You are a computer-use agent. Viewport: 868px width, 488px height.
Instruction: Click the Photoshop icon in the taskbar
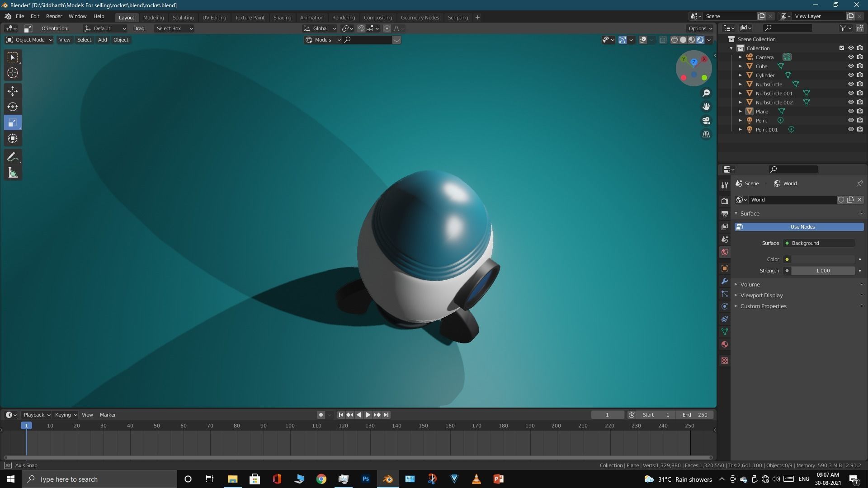[365, 479]
